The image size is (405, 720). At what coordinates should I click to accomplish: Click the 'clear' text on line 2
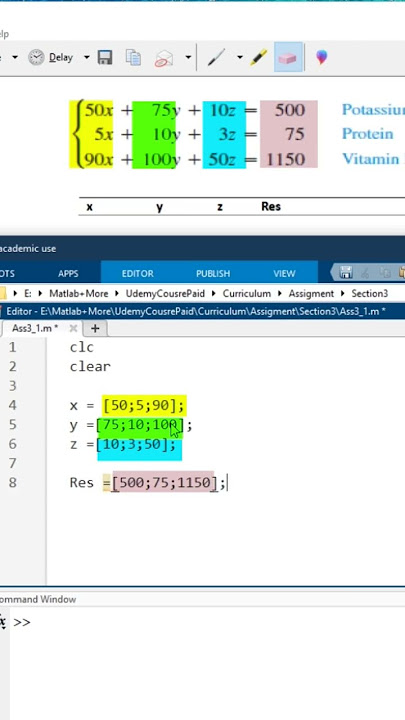90,367
